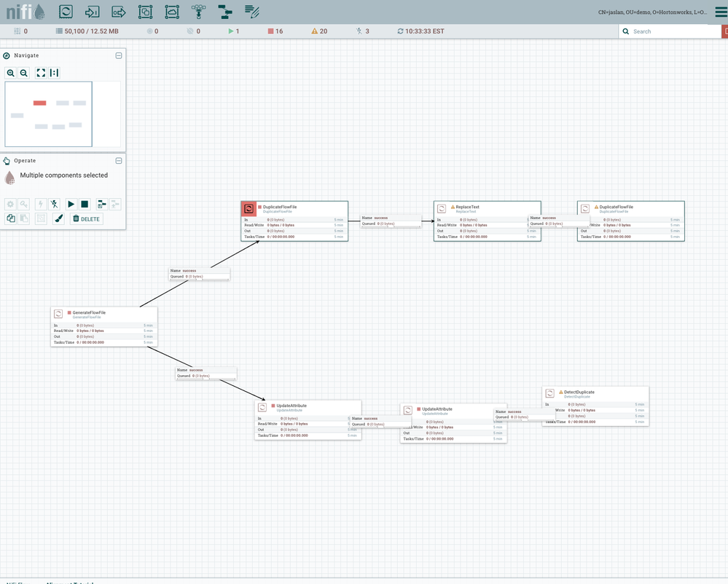
Task: Select the Add Processor icon in the toolbar
Action: [x=65, y=12]
